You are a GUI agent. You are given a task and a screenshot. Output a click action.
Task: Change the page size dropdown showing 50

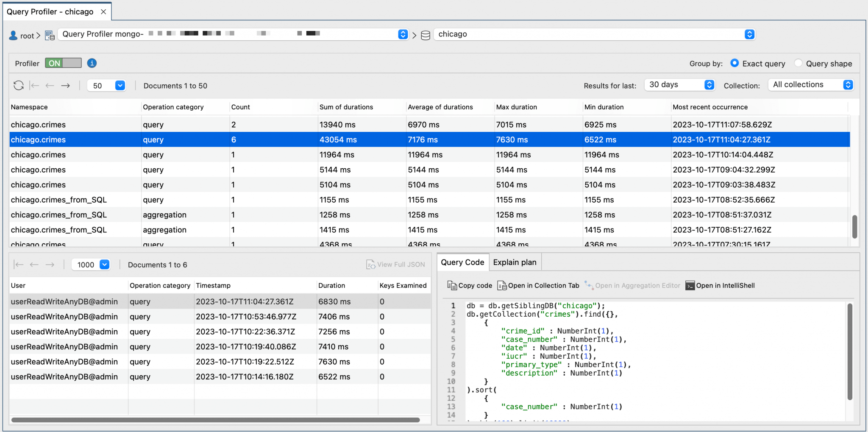click(106, 85)
